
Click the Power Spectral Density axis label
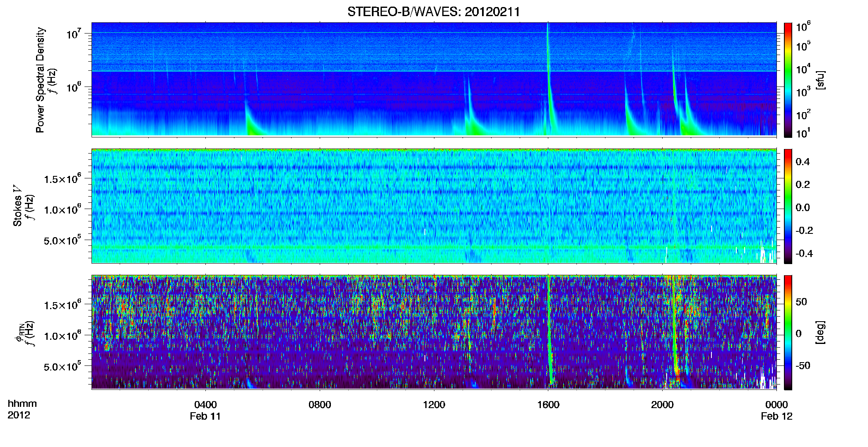[x=40, y=80]
